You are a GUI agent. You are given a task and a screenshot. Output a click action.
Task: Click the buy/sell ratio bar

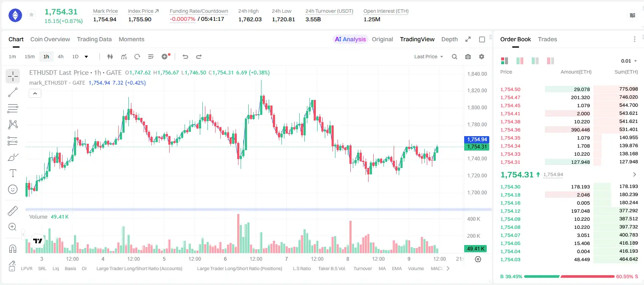click(x=570, y=276)
